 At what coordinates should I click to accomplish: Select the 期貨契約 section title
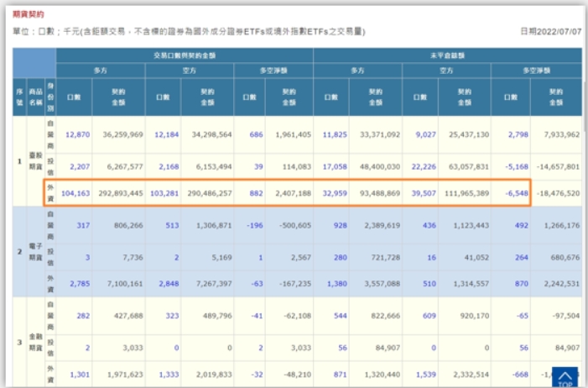(x=29, y=14)
